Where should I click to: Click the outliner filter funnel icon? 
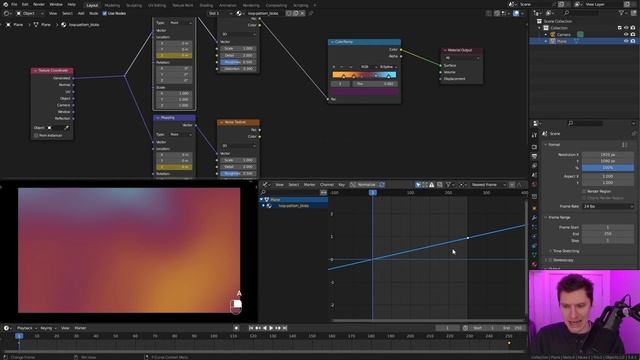pos(621,13)
